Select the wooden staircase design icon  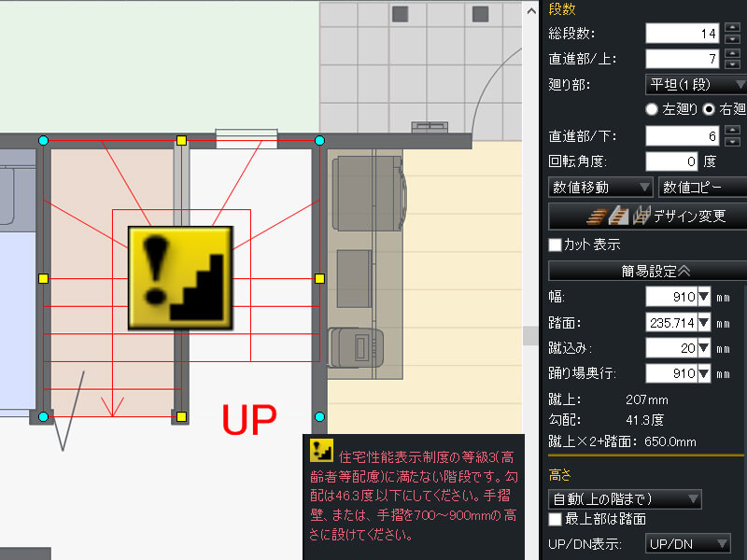pyautogui.click(x=599, y=216)
